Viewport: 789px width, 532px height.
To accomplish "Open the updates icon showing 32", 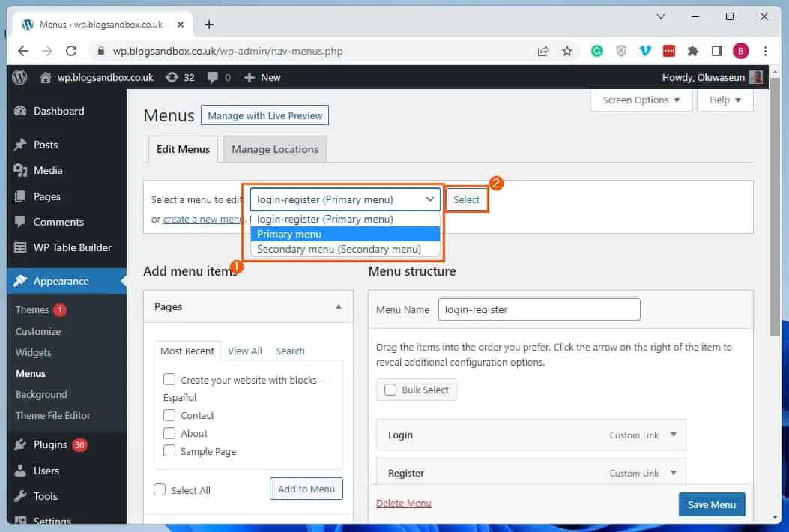I will click(172, 77).
